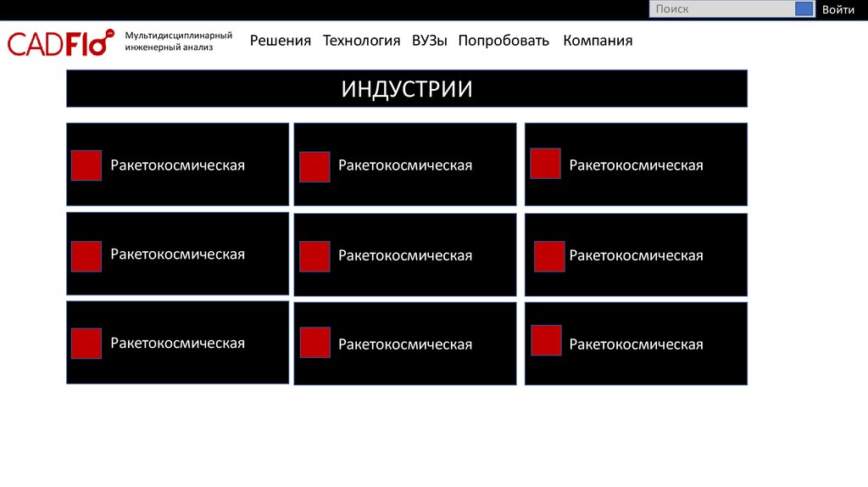Viewport: 868px width, 487px height.
Task: Go to the ВУЗы section
Action: (x=429, y=41)
